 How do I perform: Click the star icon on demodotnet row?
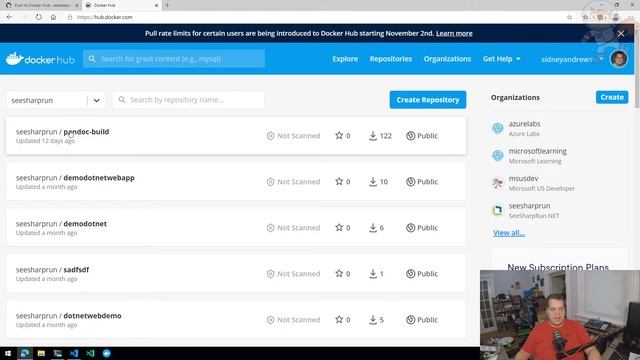click(339, 228)
